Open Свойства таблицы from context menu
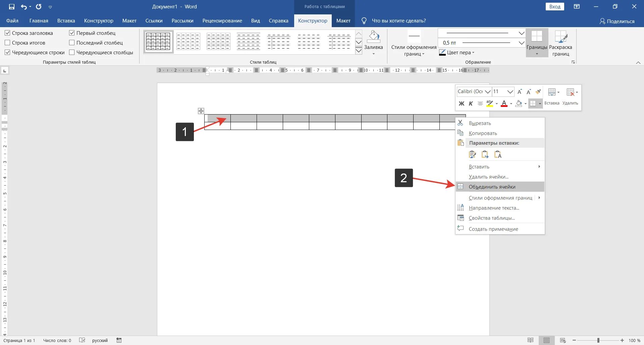This screenshot has width=644, height=345. 500,218
